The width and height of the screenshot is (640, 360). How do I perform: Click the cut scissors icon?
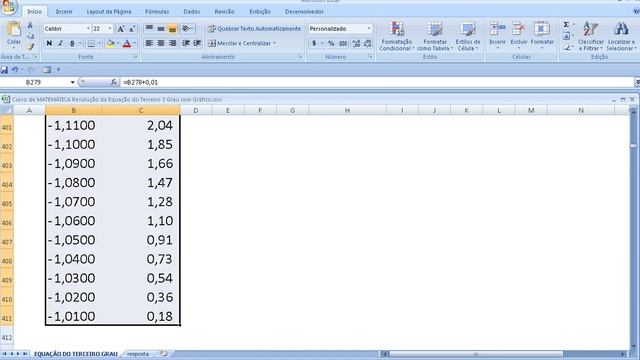pos(30,25)
